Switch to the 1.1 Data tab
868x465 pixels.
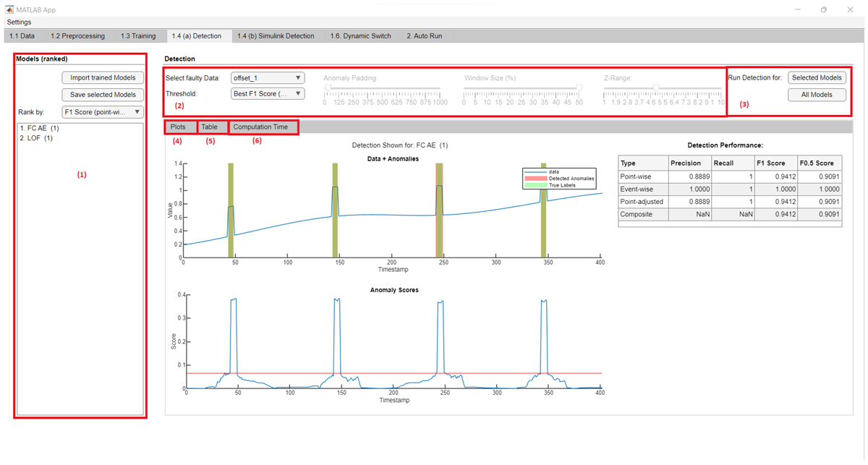pyautogui.click(x=22, y=35)
